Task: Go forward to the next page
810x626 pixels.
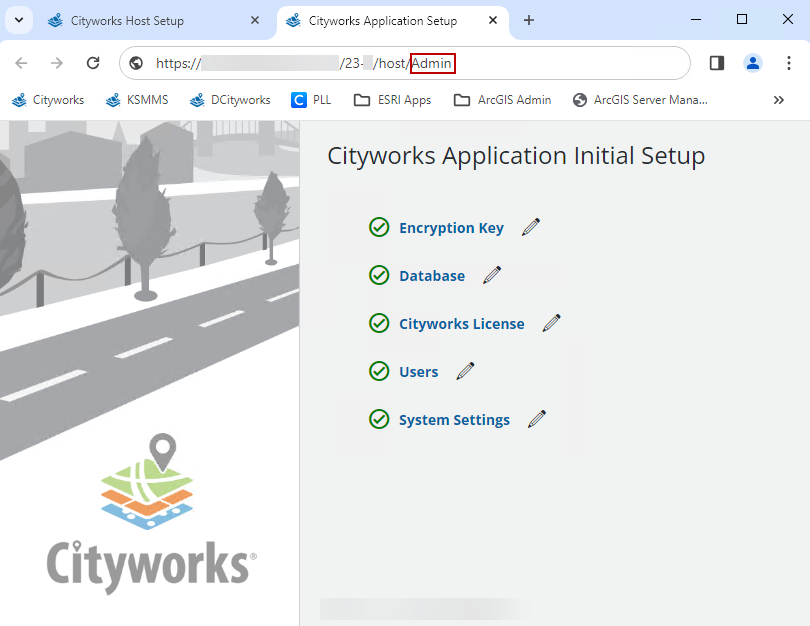Action: [x=57, y=63]
